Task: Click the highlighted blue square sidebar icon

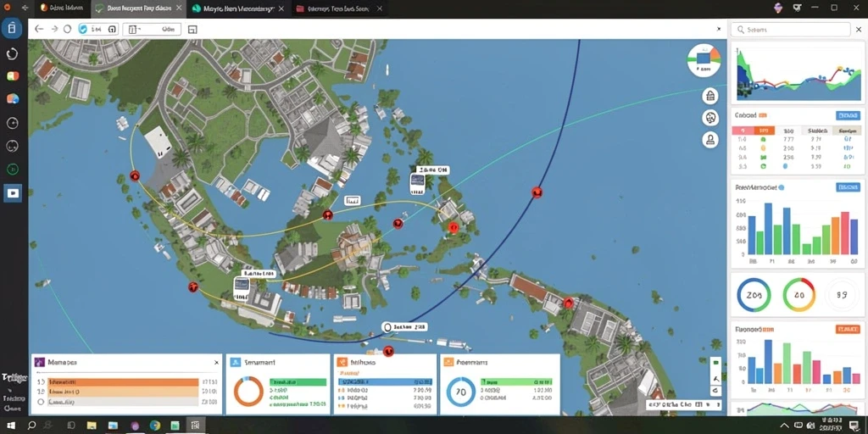Action: tap(12, 193)
